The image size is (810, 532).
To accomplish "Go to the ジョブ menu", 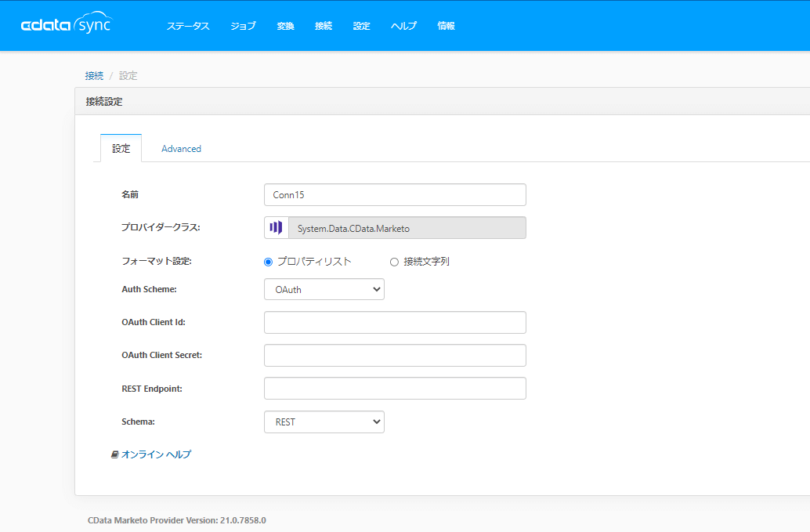I will point(243,26).
